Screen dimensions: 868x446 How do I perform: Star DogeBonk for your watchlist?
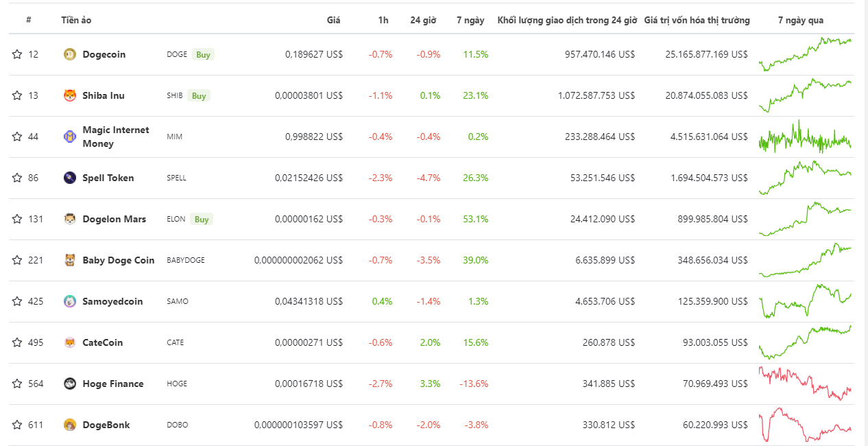tap(16, 425)
